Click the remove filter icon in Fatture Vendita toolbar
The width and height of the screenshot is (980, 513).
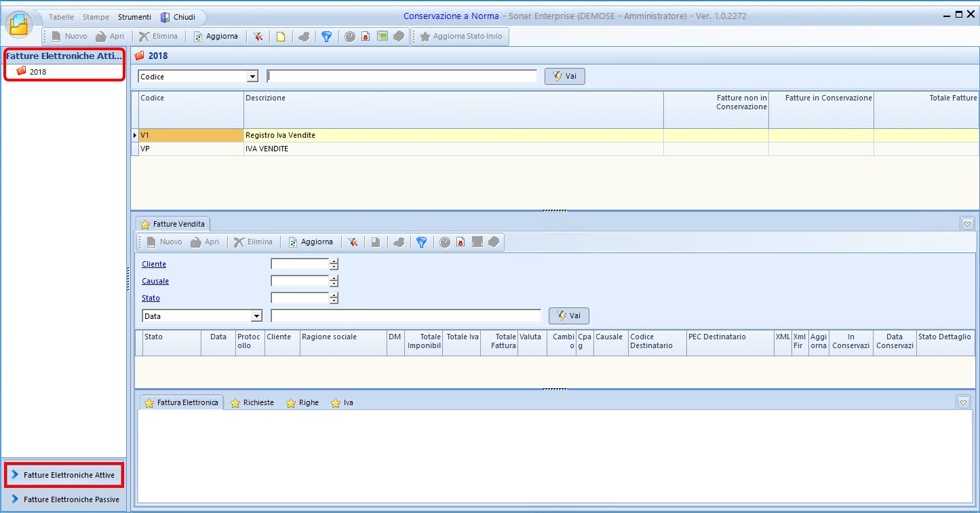click(x=353, y=242)
